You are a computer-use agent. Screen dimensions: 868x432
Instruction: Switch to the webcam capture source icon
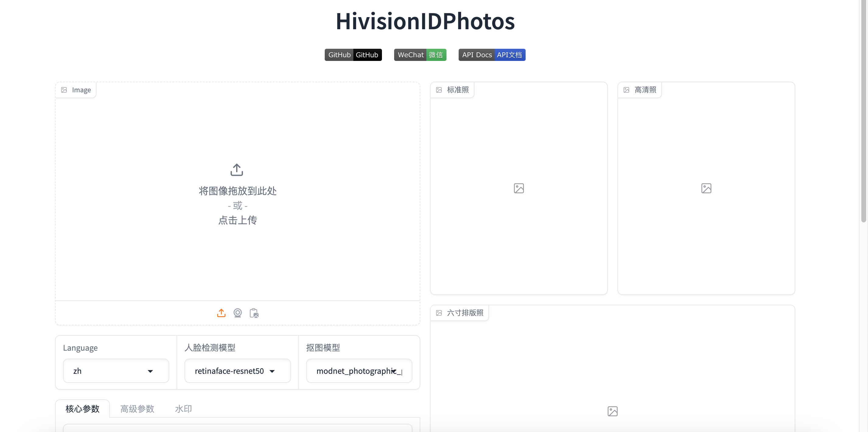(x=238, y=313)
